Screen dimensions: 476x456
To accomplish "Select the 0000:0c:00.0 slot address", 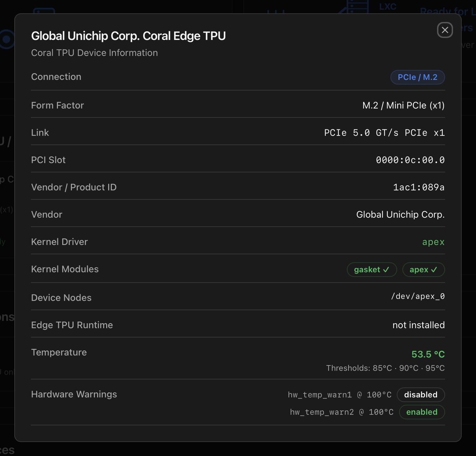I will (410, 160).
